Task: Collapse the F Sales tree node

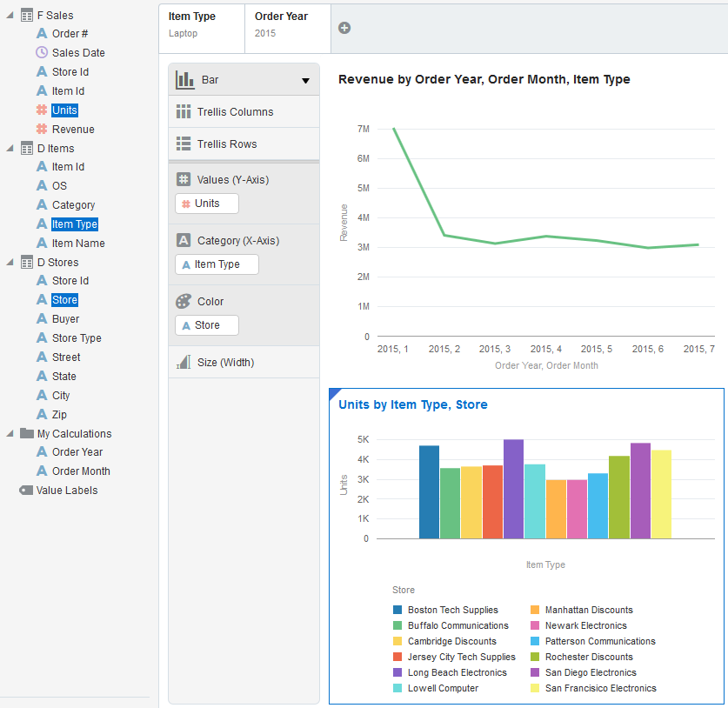Action: coord(10,16)
